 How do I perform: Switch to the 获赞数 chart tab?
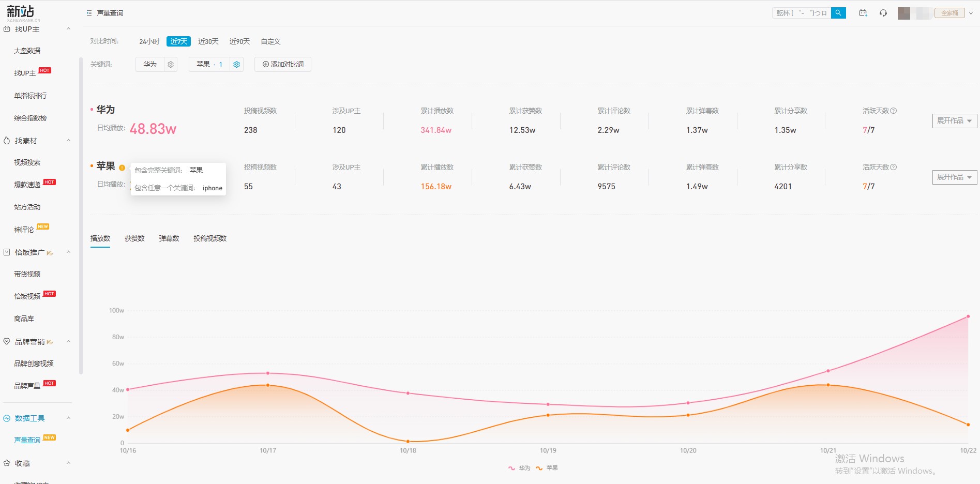pos(134,238)
